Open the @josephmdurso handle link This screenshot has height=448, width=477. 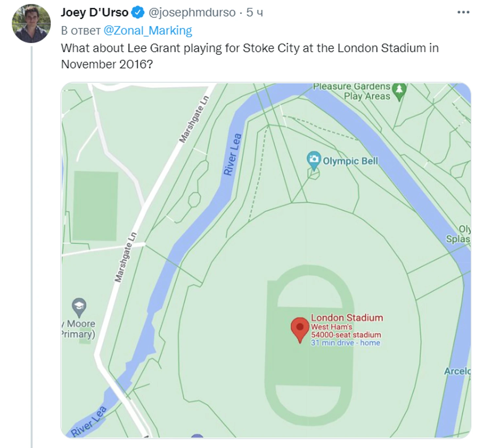tap(192, 12)
